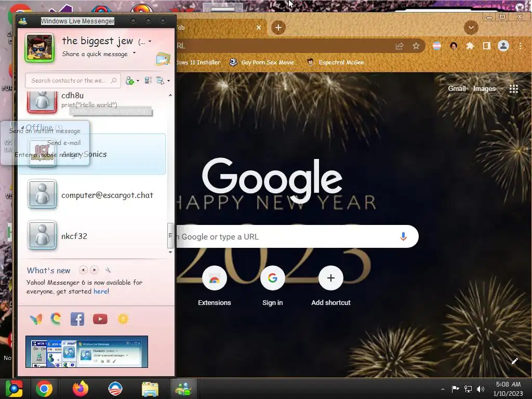The height and width of the screenshot is (399, 532).
Task: Click Add shortcut tile
Action: (x=331, y=287)
